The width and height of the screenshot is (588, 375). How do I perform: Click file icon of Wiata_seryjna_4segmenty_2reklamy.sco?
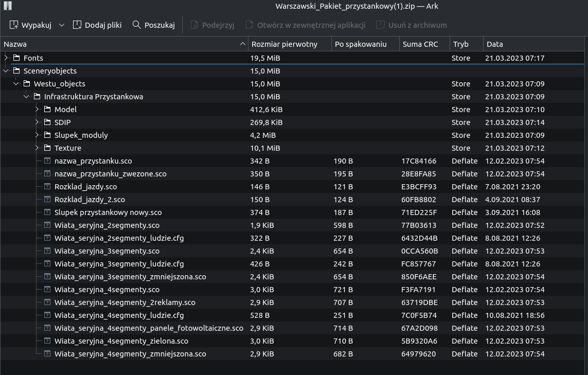(47, 302)
